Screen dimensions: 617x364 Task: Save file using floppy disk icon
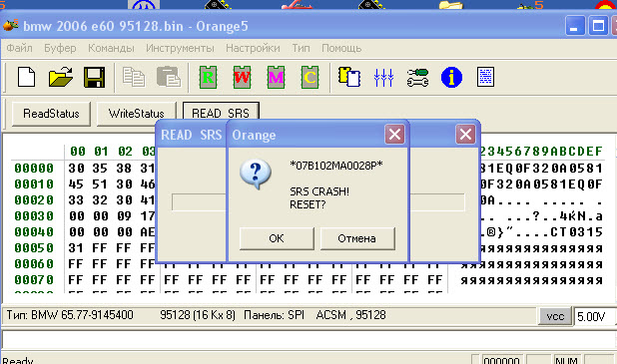click(94, 77)
